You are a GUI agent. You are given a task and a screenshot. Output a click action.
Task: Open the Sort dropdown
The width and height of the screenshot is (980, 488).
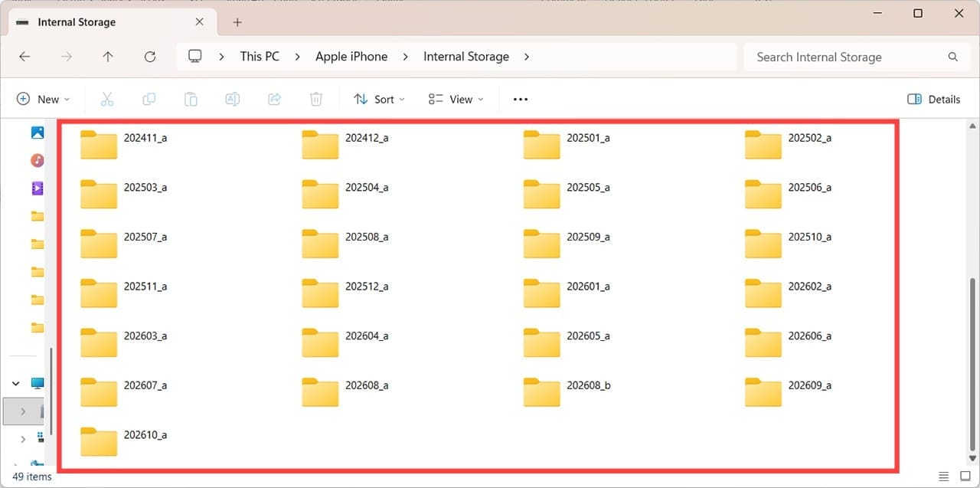pos(379,99)
